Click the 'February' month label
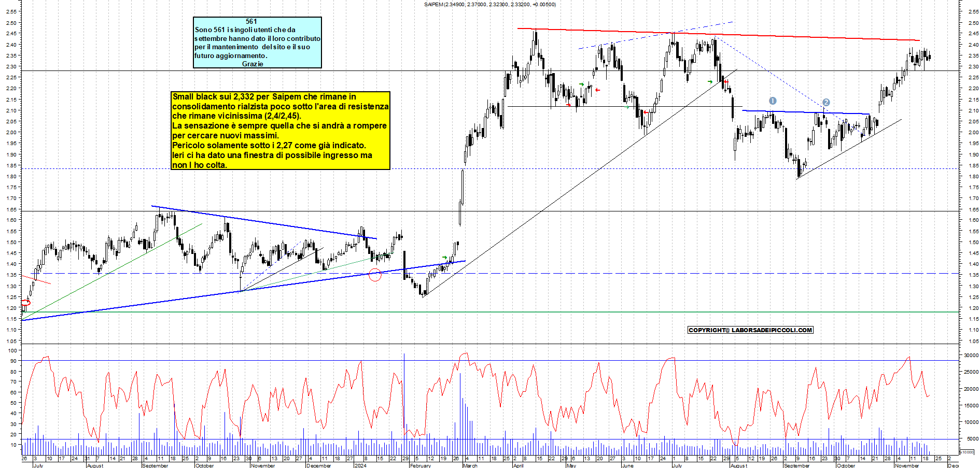The width and height of the screenshot is (980, 468). pyautogui.click(x=420, y=465)
